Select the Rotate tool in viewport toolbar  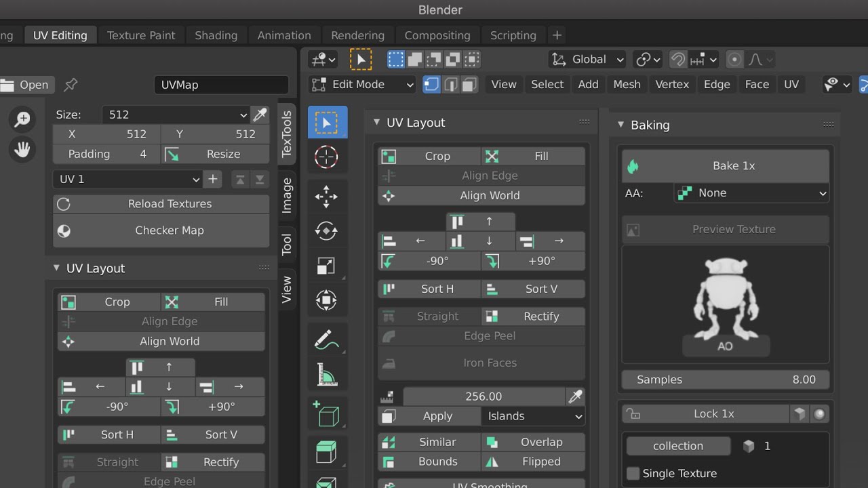(327, 231)
